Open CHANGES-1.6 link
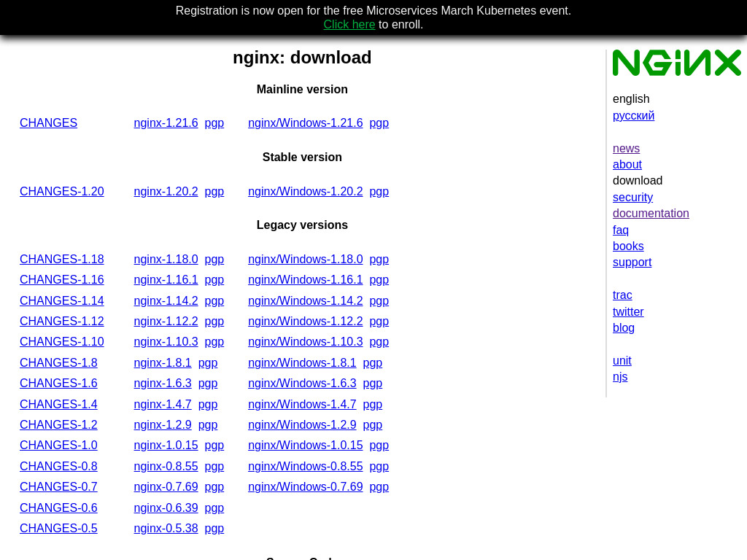 click(x=58, y=383)
